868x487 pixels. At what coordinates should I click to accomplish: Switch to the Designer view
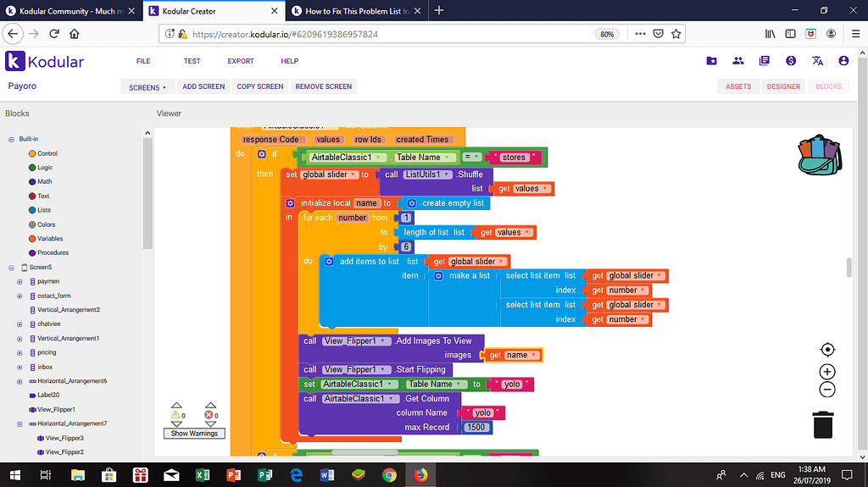pyautogui.click(x=783, y=86)
